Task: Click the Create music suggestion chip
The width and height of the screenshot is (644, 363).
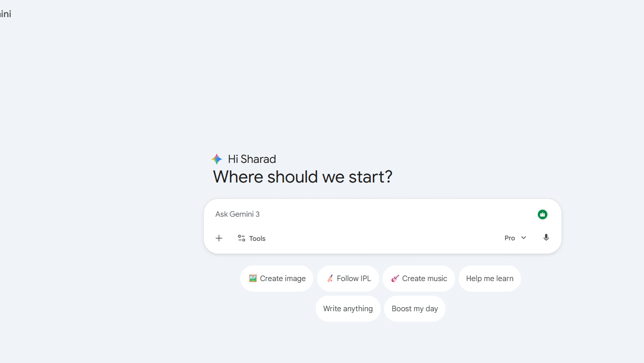Action: 419,278
